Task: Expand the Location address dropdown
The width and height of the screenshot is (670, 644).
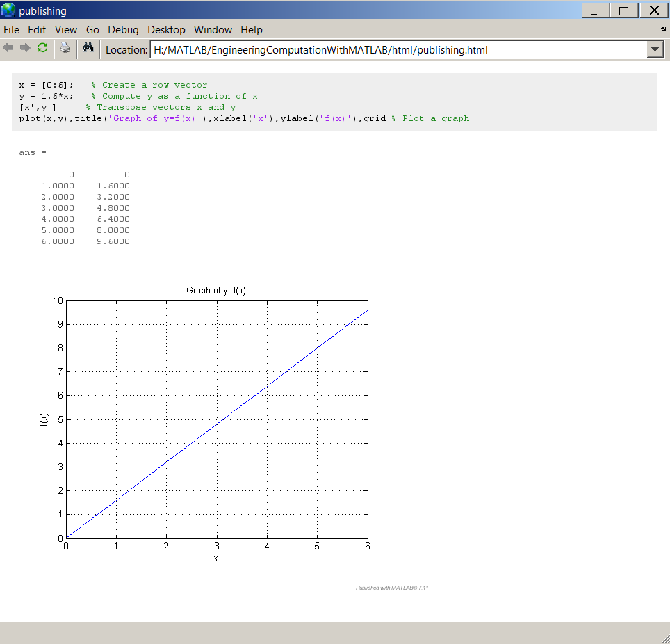Action: click(655, 49)
